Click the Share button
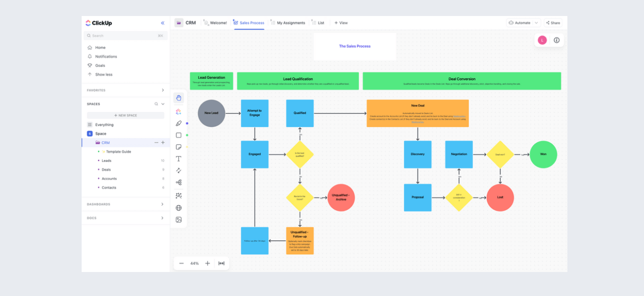Viewport: 644px width, 296px height. pyautogui.click(x=553, y=23)
